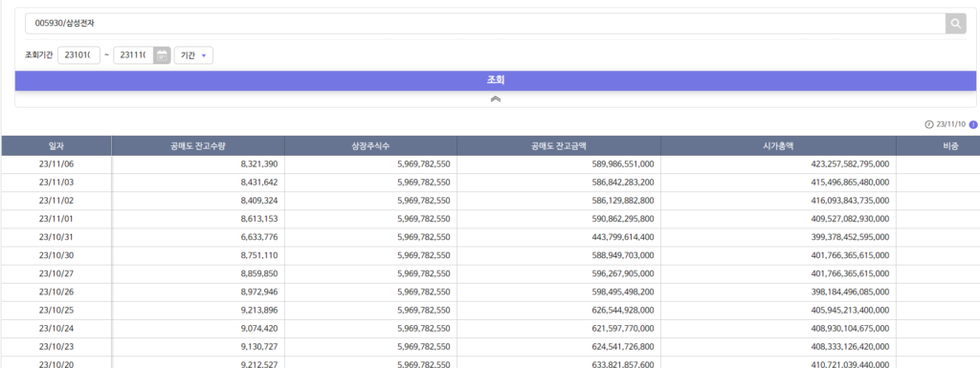Click the 일자 column header
The image size is (980, 368).
tap(56, 146)
